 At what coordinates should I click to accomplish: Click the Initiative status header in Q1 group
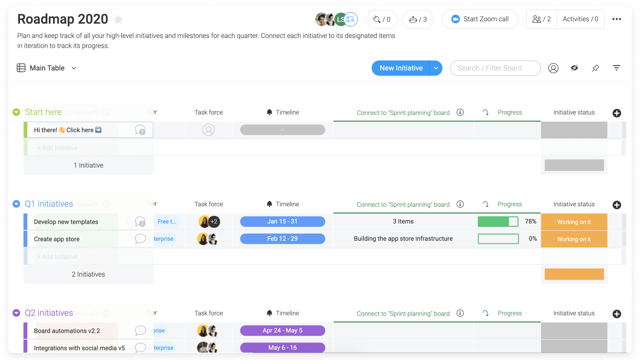[574, 204]
